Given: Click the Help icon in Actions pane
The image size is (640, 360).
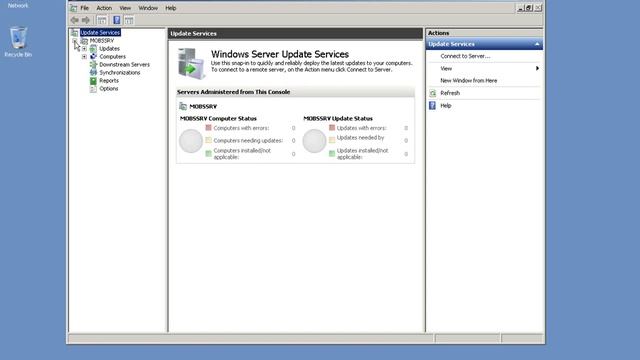Looking at the screenshot, I should click(433, 106).
